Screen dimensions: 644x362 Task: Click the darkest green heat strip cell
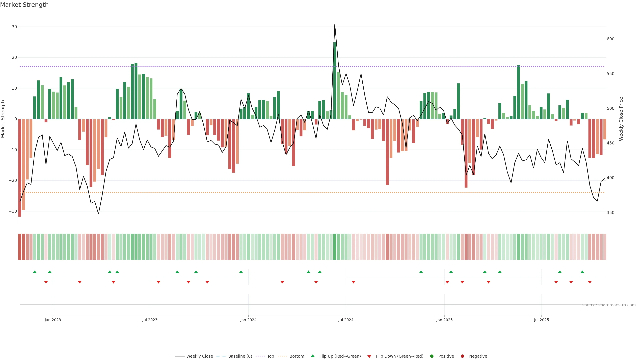point(335,247)
